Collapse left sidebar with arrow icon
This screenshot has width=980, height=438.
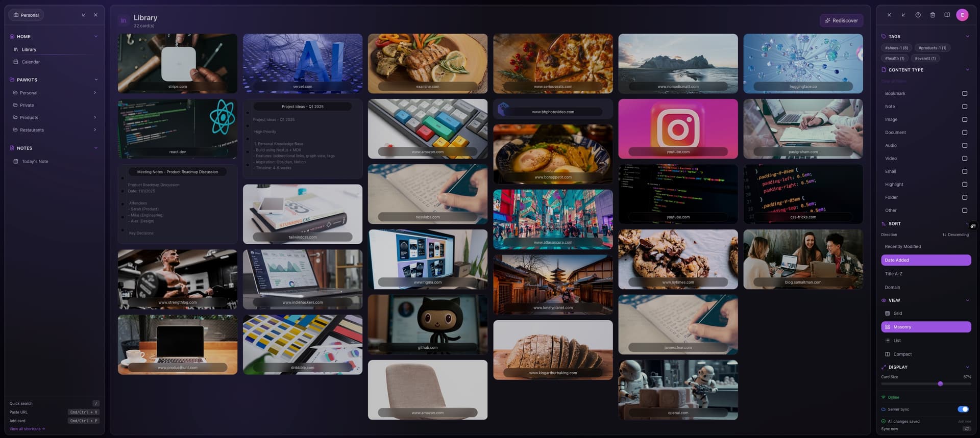84,15
